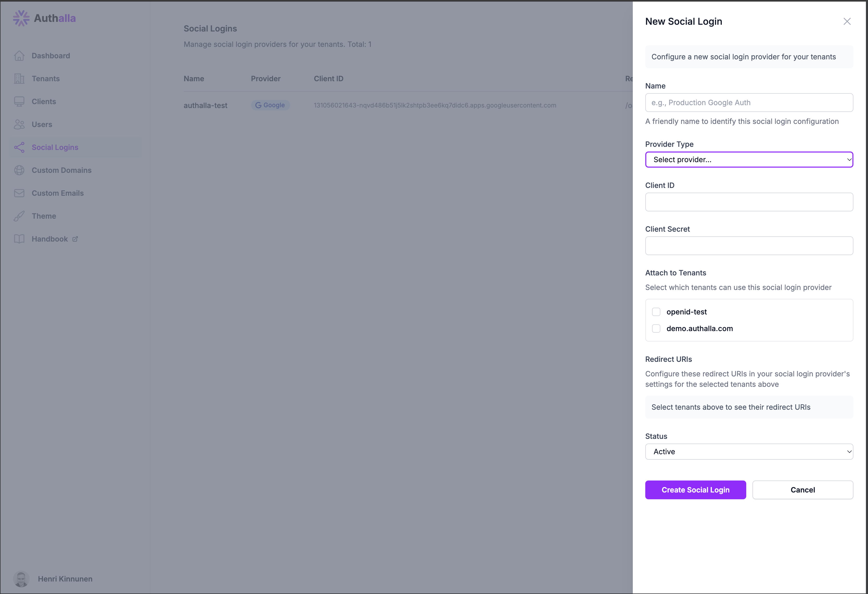Image resolution: width=868 pixels, height=594 pixels.
Task: Click the Authalla logo icon
Action: point(21,18)
